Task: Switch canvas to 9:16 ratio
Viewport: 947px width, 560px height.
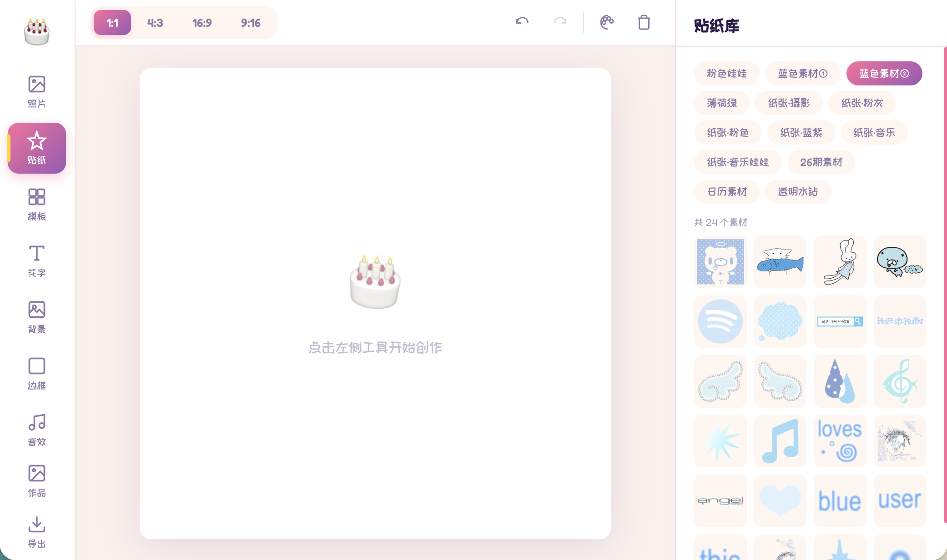Action: click(x=251, y=23)
